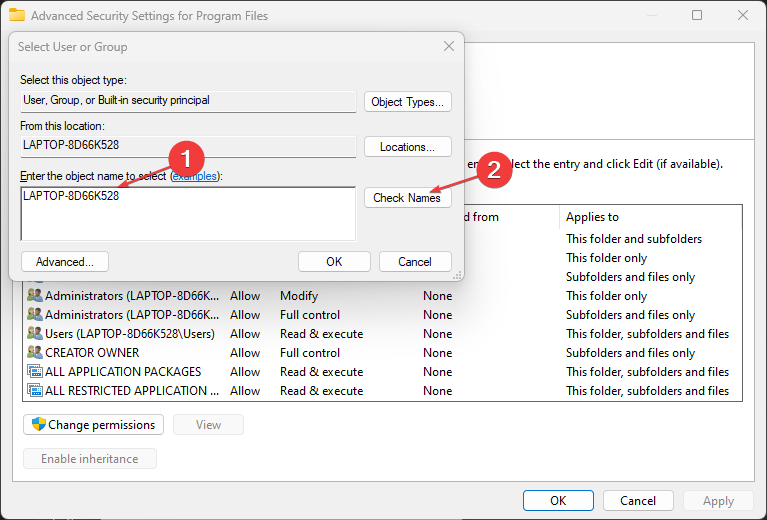Image resolution: width=767 pixels, height=520 pixels.
Task: Cancel the Select User or Group dialog
Action: [415, 262]
